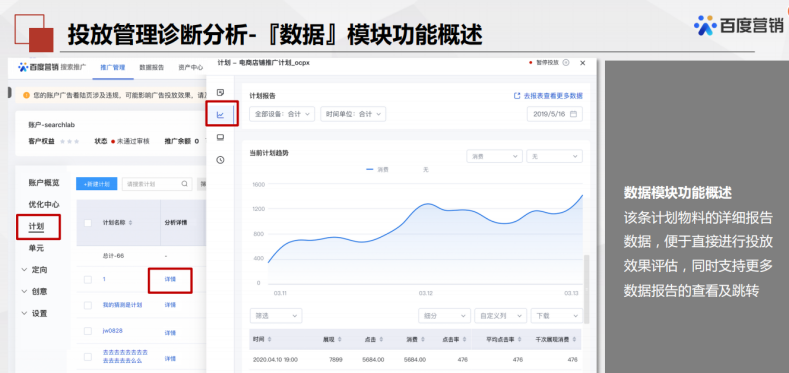The height and width of the screenshot is (373, 789).
Task: Click the 暂停投放 plus circle icon
Action: pos(566,63)
